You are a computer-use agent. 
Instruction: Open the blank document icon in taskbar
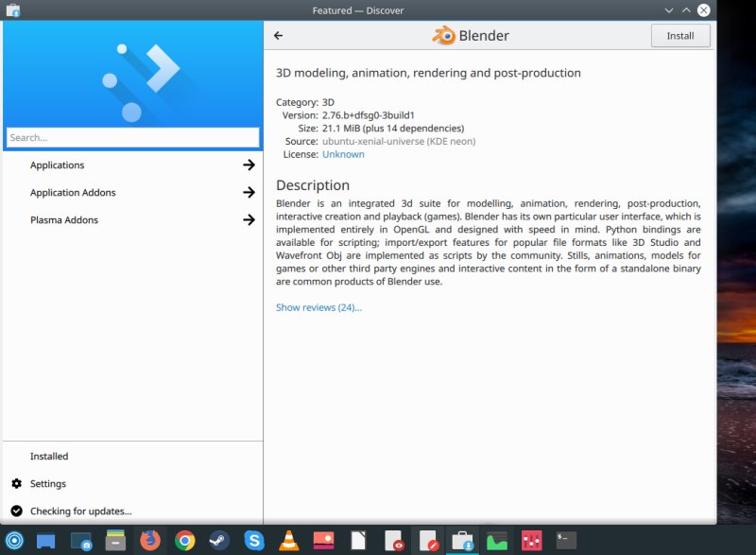click(x=358, y=541)
